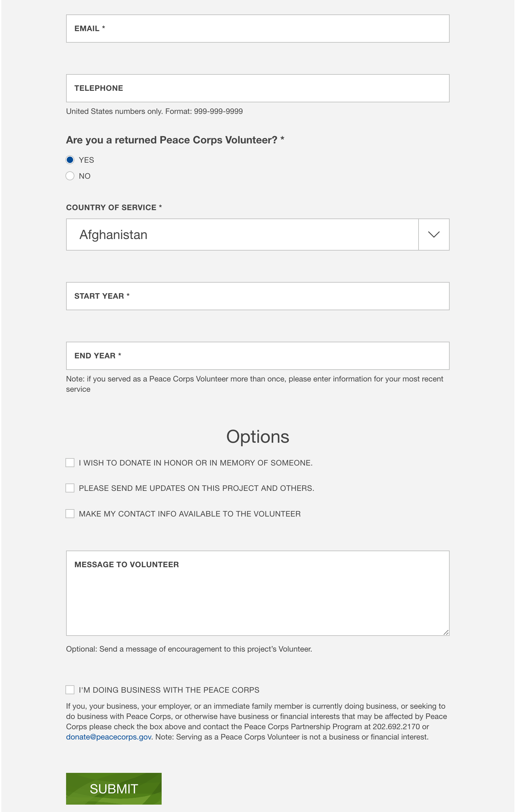Image resolution: width=517 pixels, height=812 pixels.
Task: Click the chevron arrow on country selector
Action: click(x=434, y=235)
